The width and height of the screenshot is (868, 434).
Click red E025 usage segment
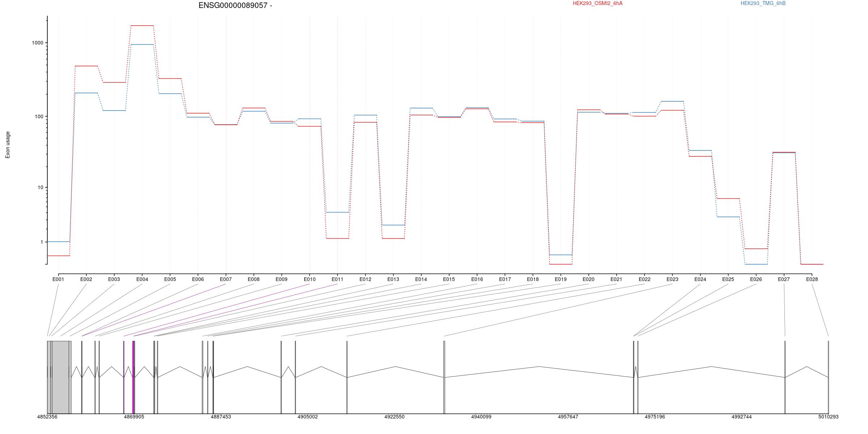coord(728,199)
